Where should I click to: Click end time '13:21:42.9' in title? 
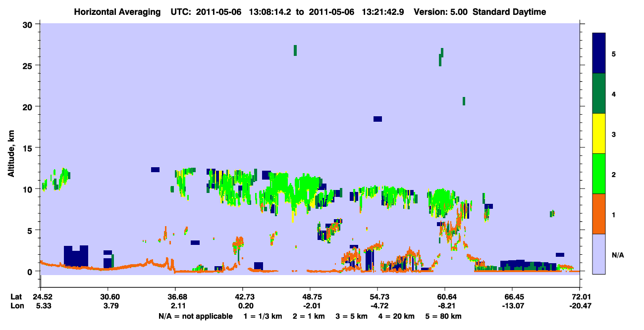click(x=382, y=12)
